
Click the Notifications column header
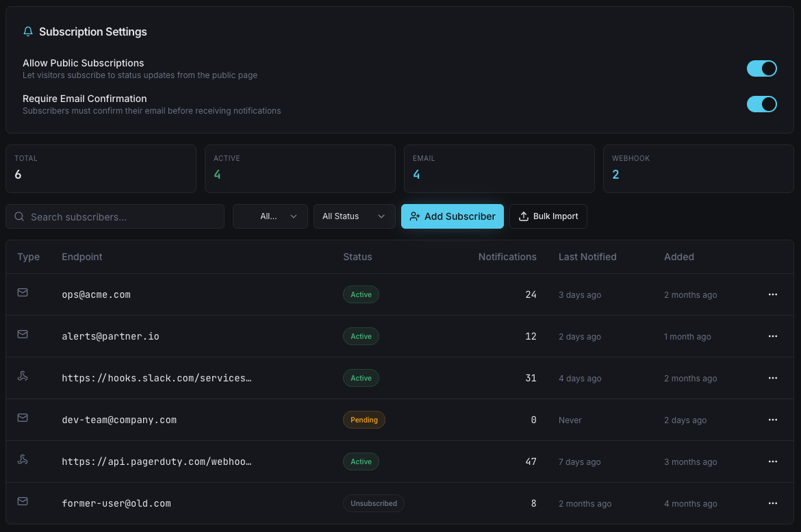(x=507, y=257)
